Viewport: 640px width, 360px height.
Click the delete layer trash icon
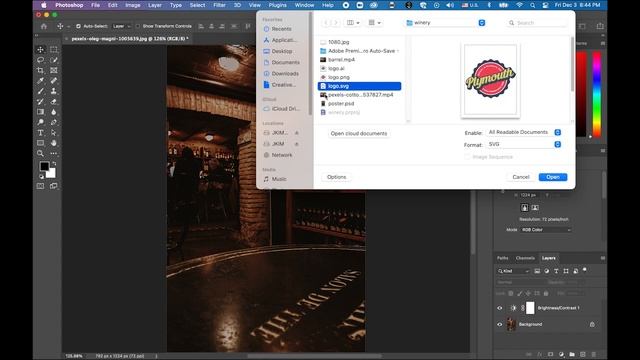[x=593, y=354]
